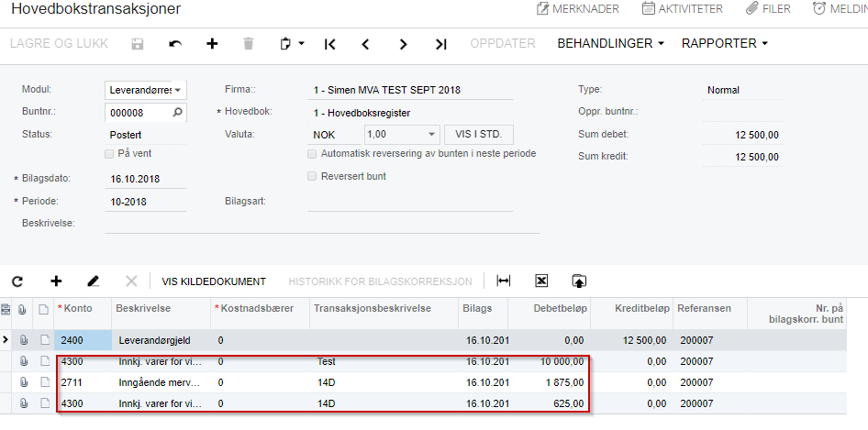Image resolution: width=868 pixels, height=430 pixels.
Task: Toggle the På vent checkbox
Action: click(109, 154)
